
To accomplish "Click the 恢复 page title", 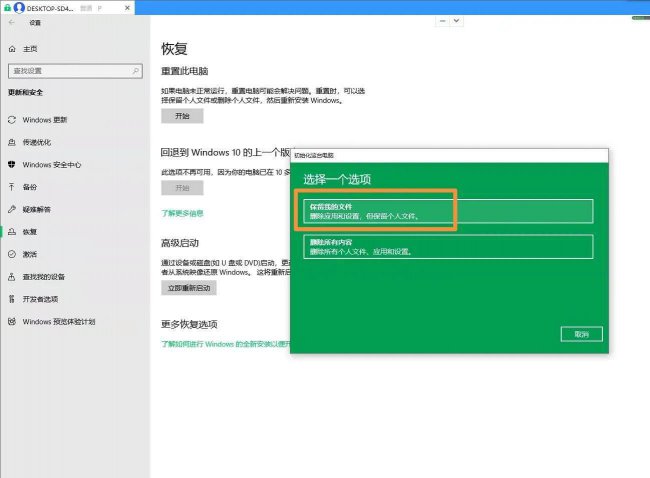I will pyautogui.click(x=175, y=49).
